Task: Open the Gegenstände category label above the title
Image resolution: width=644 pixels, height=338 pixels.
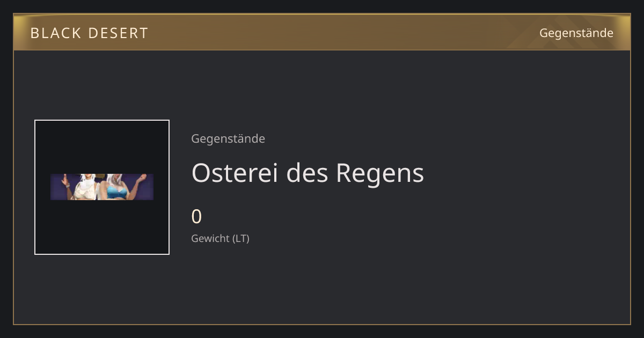Action: [x=228, y=138]
